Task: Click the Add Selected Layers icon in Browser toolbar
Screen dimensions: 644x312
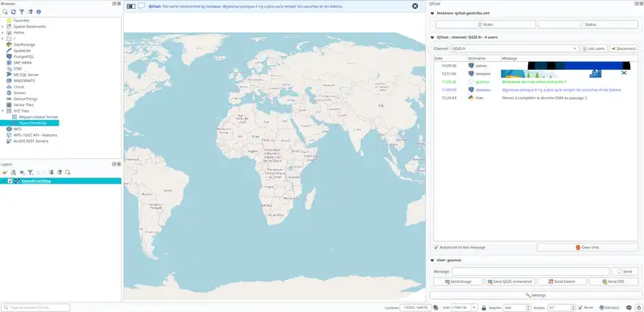Action: tap(5, 12)
